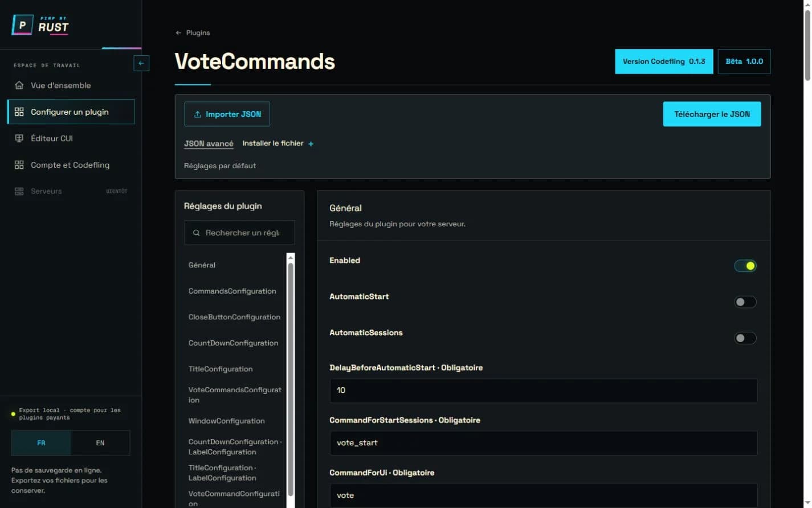Click the magnifier icon in the settings search
Screen dimensions: 812x508
coord(197,233)
